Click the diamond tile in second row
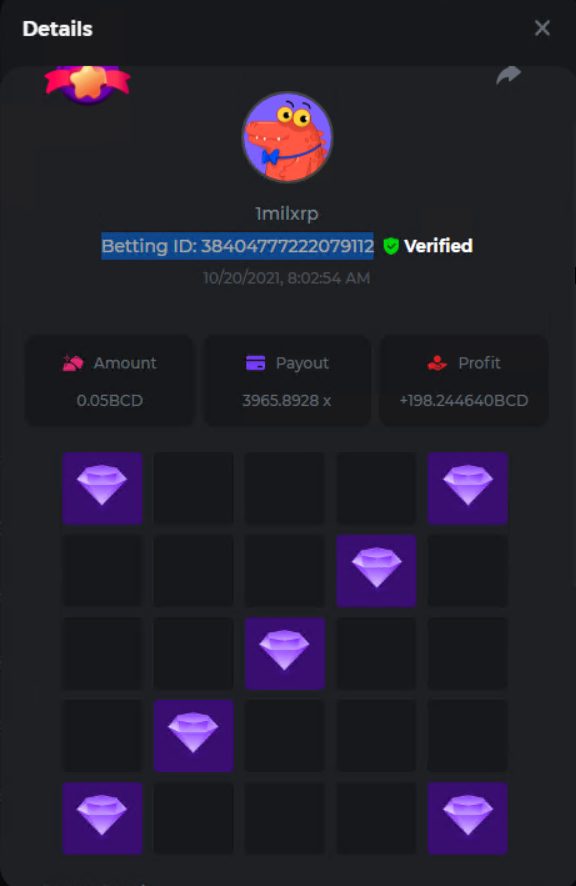The width and height of the screenshot is (576, 886). pyautogui.click(x=376, y=571)
